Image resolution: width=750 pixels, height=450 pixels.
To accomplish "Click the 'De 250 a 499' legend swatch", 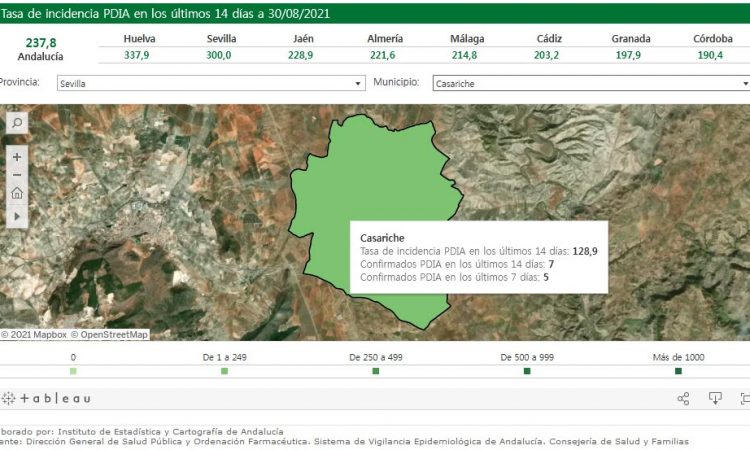I will click(376, 371).
